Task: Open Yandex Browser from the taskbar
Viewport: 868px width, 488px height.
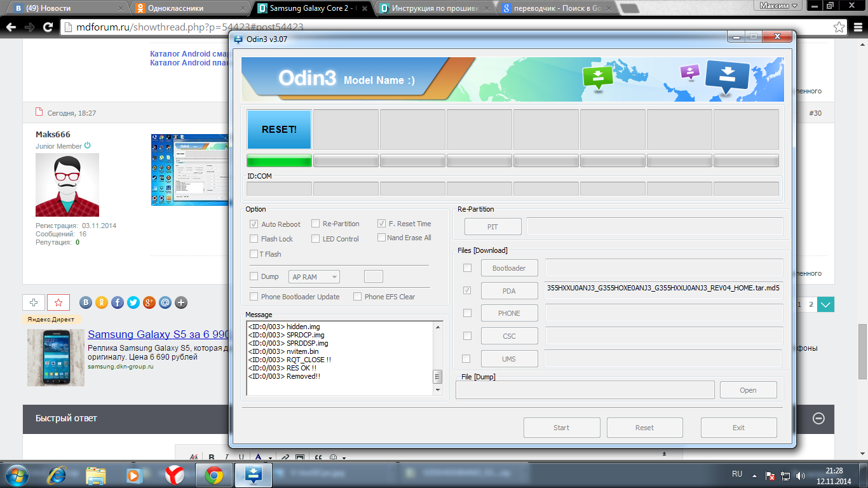Action: (x=175, y=475)
